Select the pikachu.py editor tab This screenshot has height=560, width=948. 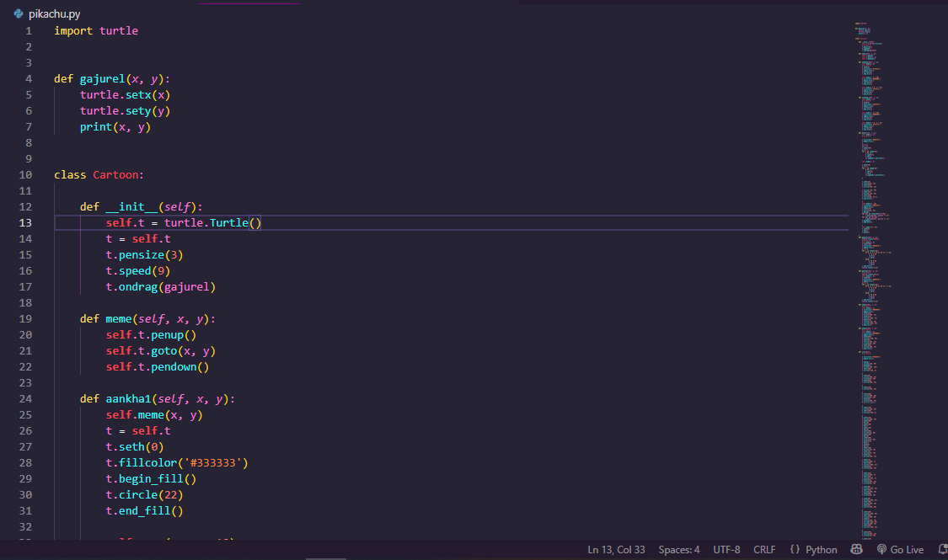click(47, 13)
